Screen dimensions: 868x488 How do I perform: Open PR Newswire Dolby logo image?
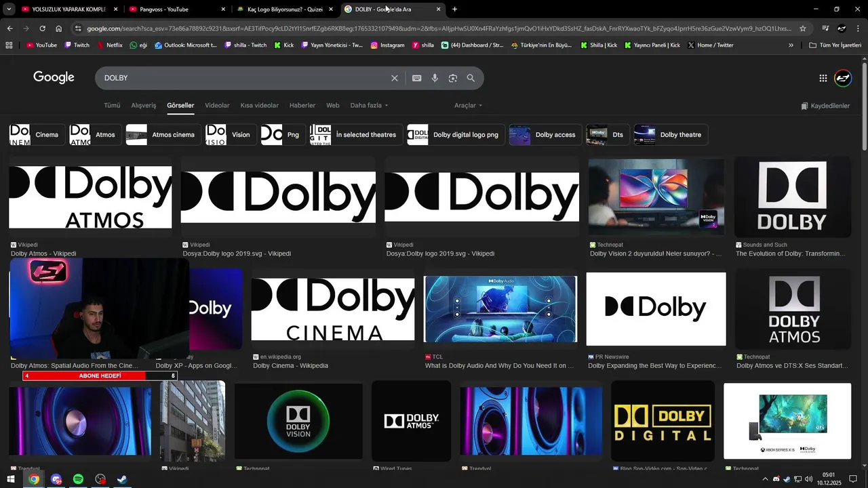coord(656,309)
